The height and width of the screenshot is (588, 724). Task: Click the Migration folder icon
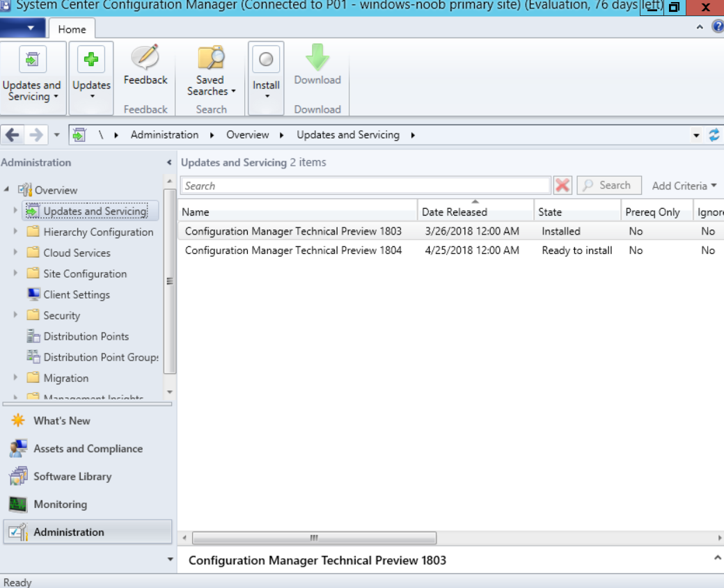point(33,377)
